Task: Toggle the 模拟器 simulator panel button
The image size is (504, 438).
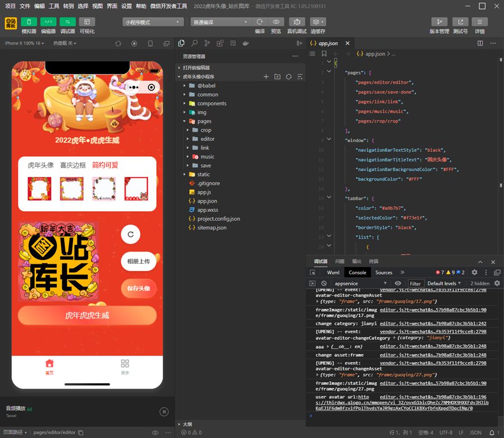Action: coord(29,22)
